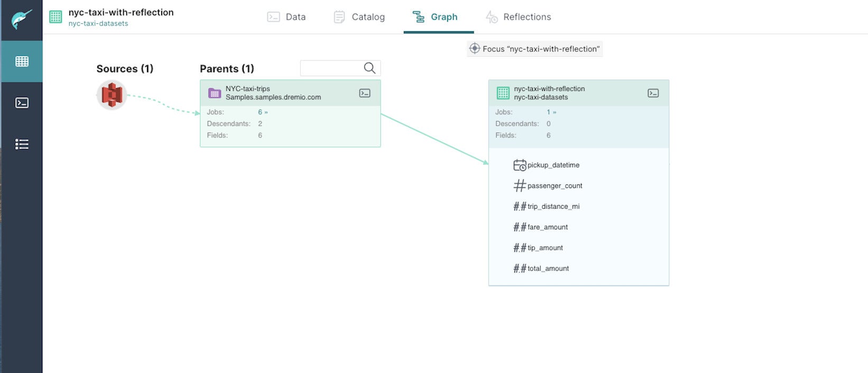Click the Amazon S3 source icon

[112, 95]
